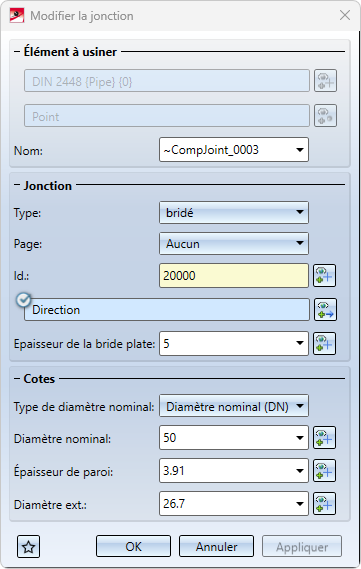
Task: Select the Direction field
Action: 167,310
